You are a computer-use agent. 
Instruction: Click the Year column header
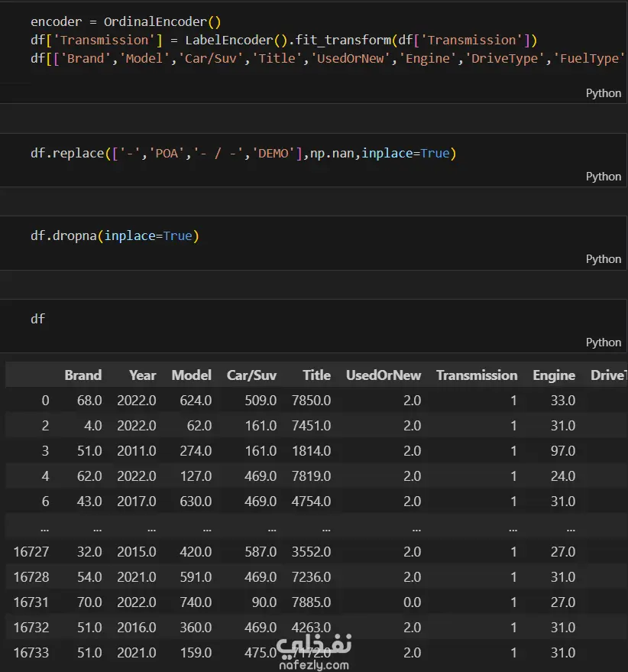[142, 375]
